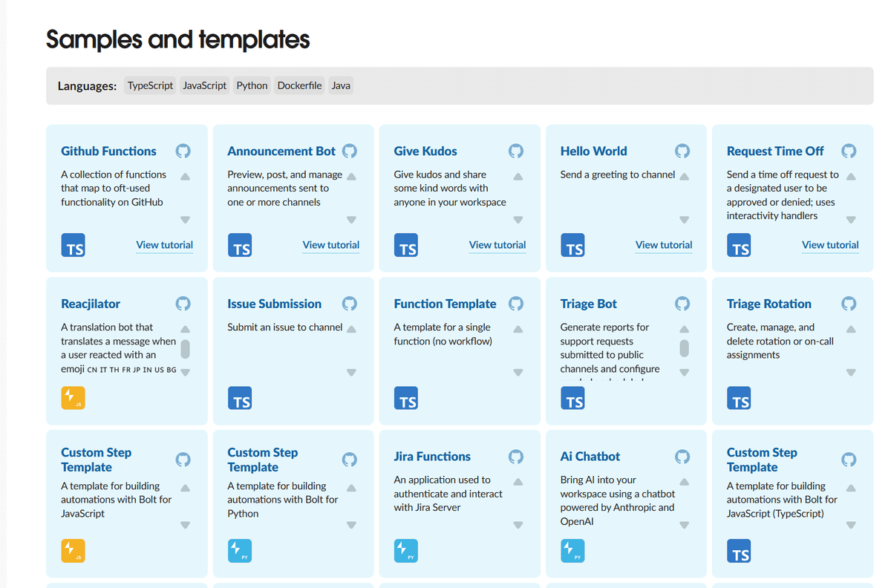
Task: Click the JS badge on Custom Step Template for JavaScript
Action: pos(73,551)
